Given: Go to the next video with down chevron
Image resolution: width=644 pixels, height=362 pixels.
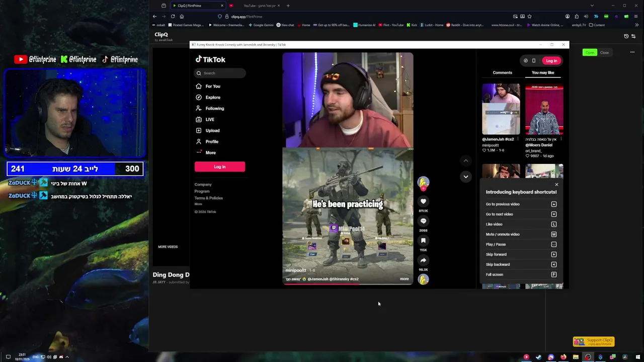Looking at the screenshot, I should click(x=465, y=176).
